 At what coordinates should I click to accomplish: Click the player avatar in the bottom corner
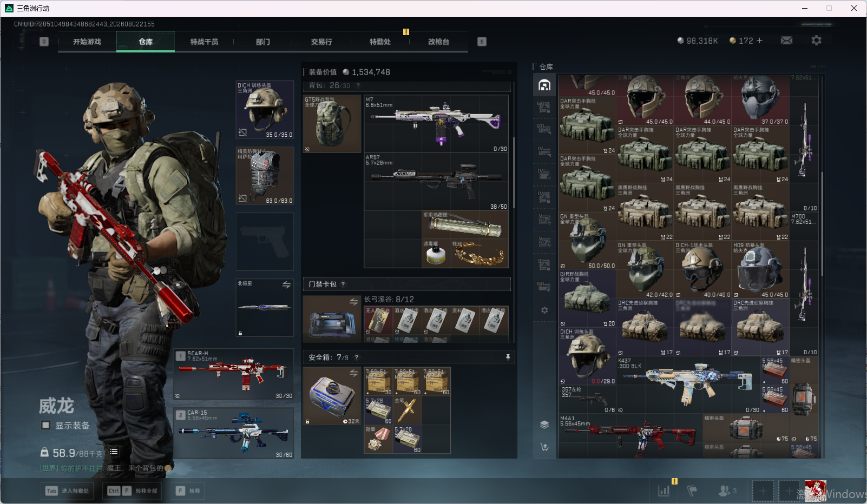click(x=816, y=491)
